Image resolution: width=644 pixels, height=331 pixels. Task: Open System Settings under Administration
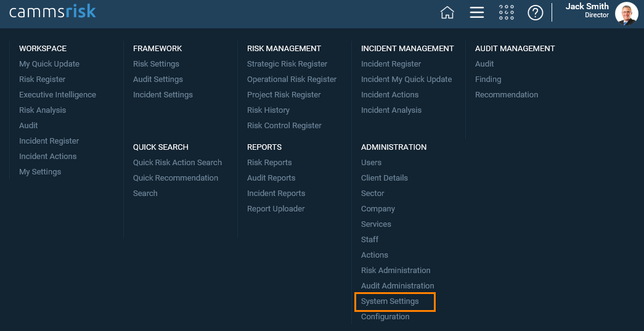point(389,301)
